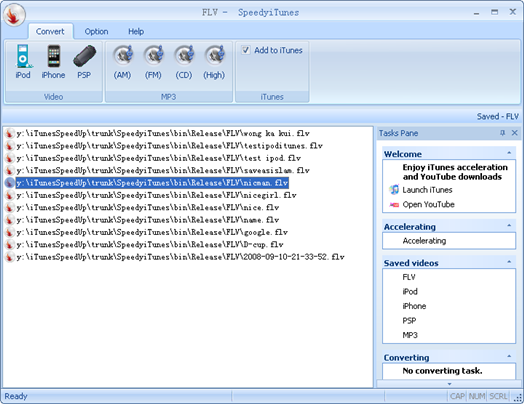Select the 2008-09-10-21-33-52.flv file path

point(180,257)
